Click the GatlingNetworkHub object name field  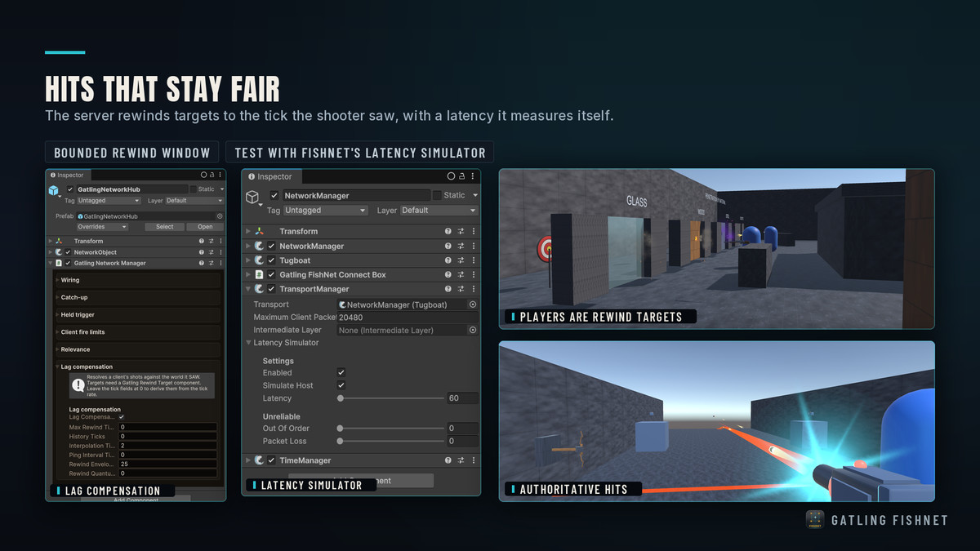pos(131,189)
